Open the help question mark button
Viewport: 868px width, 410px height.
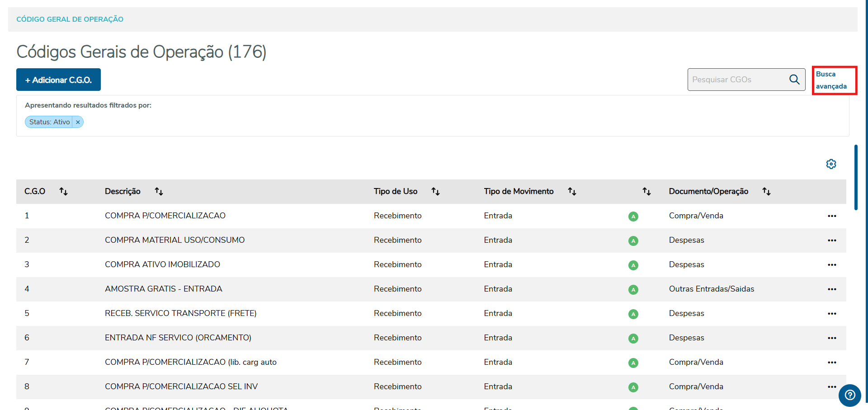[850, 396]
